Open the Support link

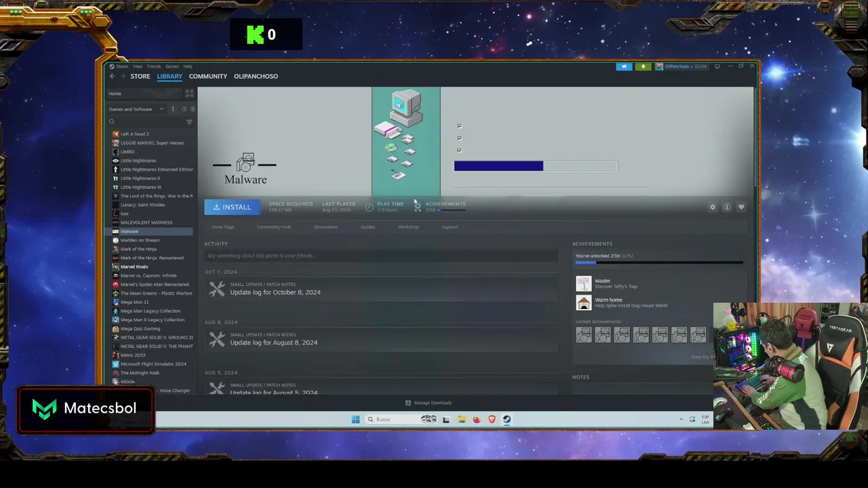(450, 227)
